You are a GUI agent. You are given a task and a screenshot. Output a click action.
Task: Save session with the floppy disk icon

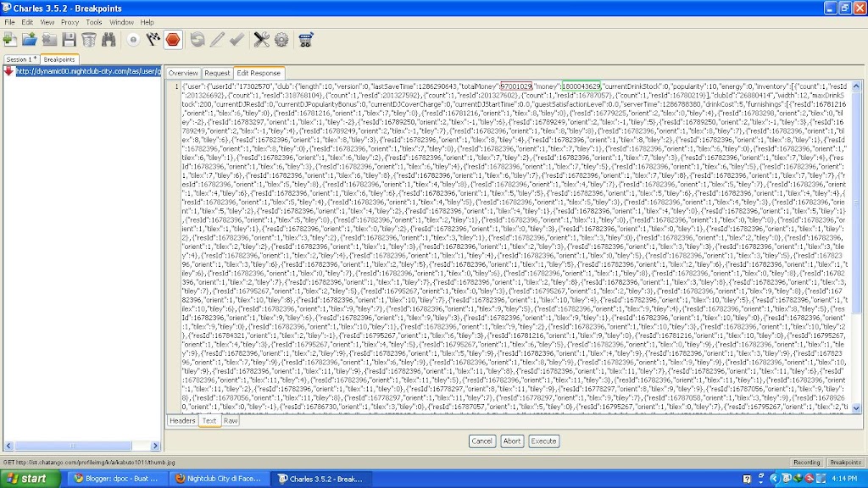(70, 39)
